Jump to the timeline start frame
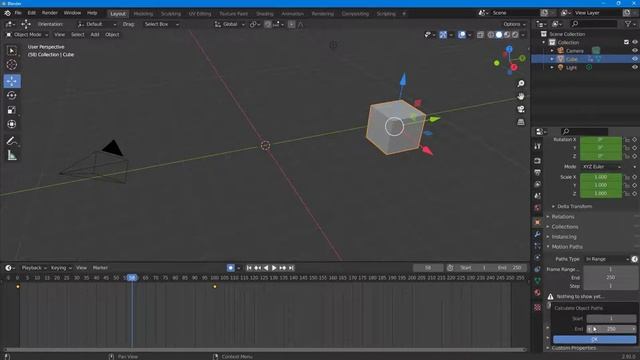 pos(249,268)
